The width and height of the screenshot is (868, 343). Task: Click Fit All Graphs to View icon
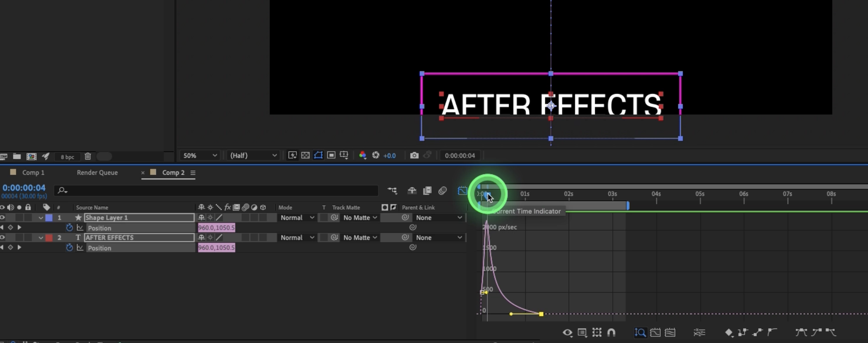[670, 332]
